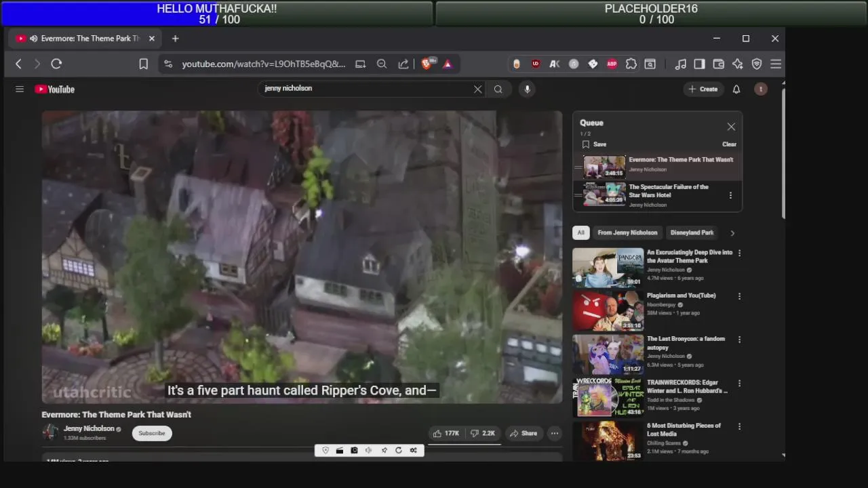Open a new browser tab
The image size is (868, 488).
coord(175,39)
